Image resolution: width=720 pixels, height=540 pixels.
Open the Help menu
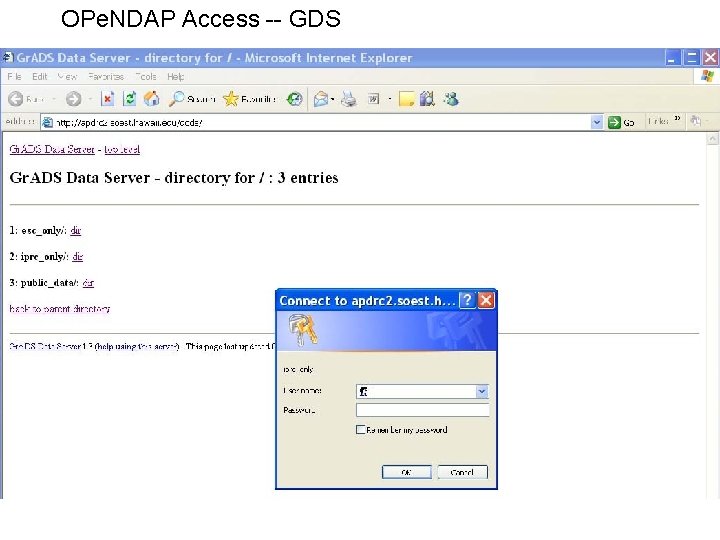175,77
